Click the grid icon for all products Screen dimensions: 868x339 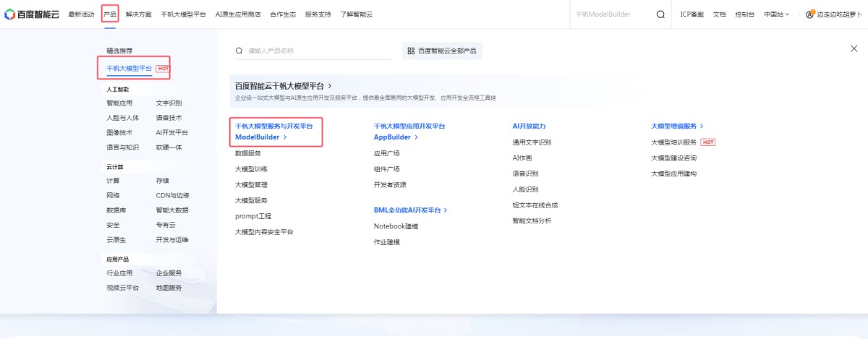411,51
